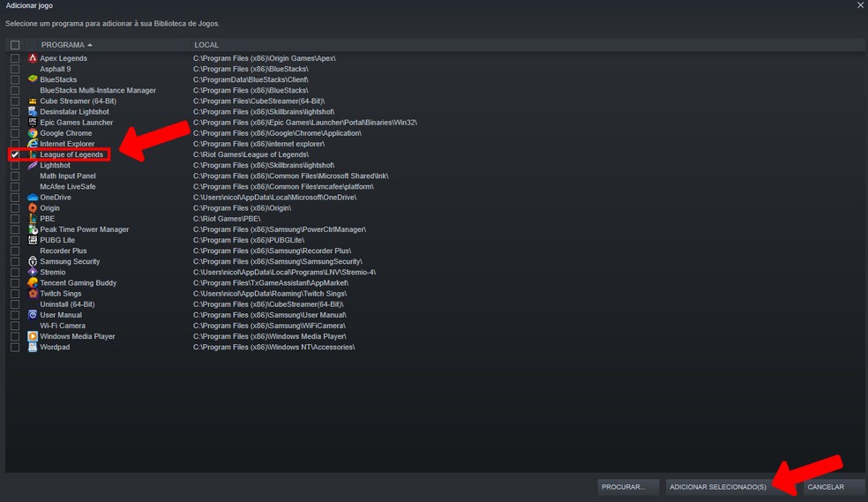The width and height of the screenshot is (868, 502).
Task: Click the Cube Streamer (64-Bit) icon
Action: pos(33,101)
